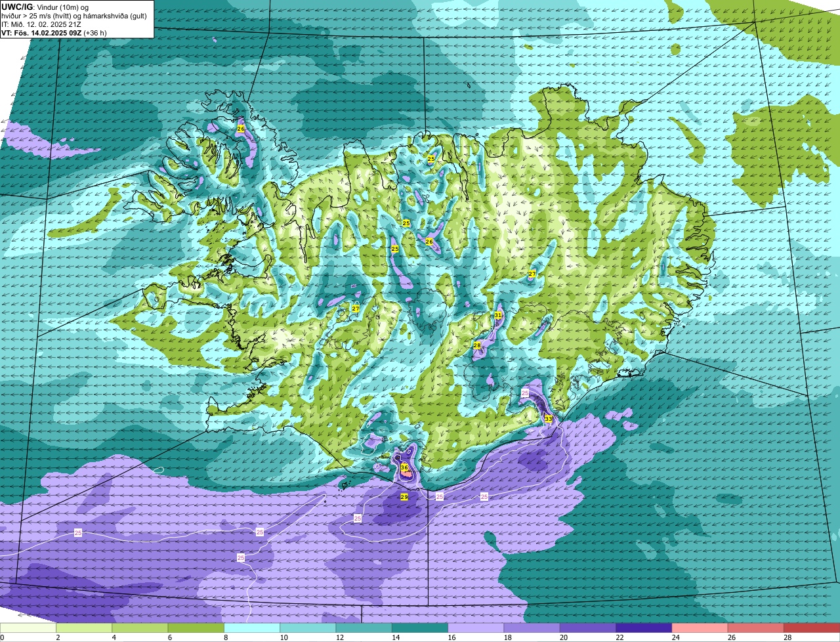The width and height of the screenshot is (840, 642).
Task: Click the dark purple legend swatch between 22 and 24
Action: click(644, 628)
